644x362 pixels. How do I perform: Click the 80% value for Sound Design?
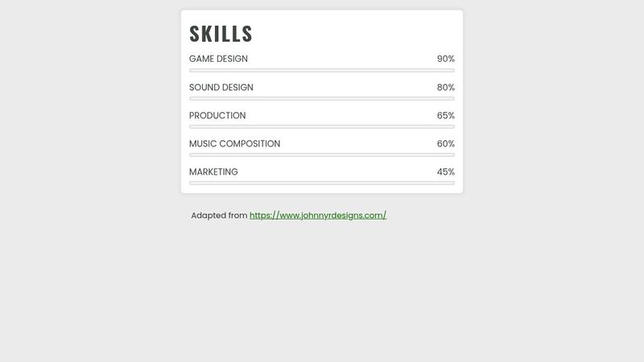coord(445,87)
